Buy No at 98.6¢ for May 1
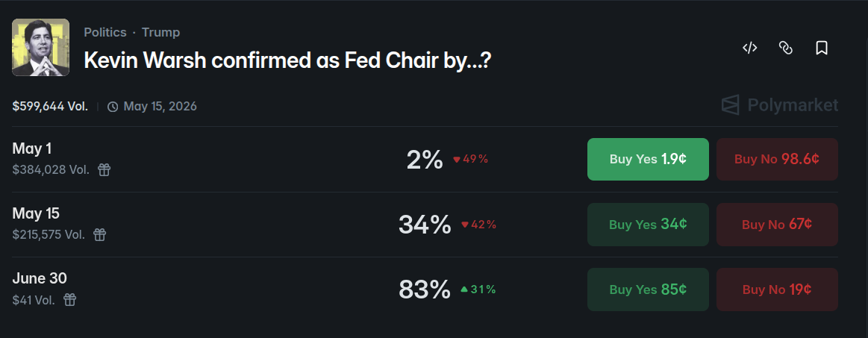Screen dimensions: 868x338 777,159
